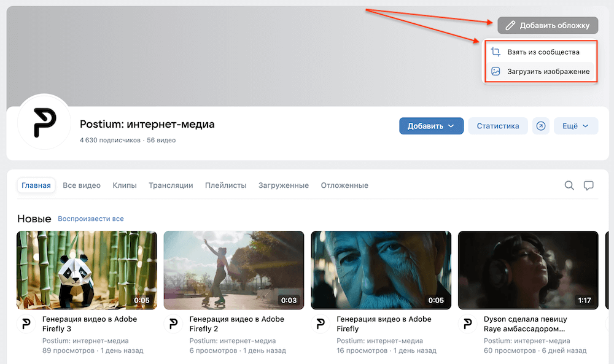Viewport: 614px width, 364px height.
Task: Click the 56 видео count
Action: (161, 140)
